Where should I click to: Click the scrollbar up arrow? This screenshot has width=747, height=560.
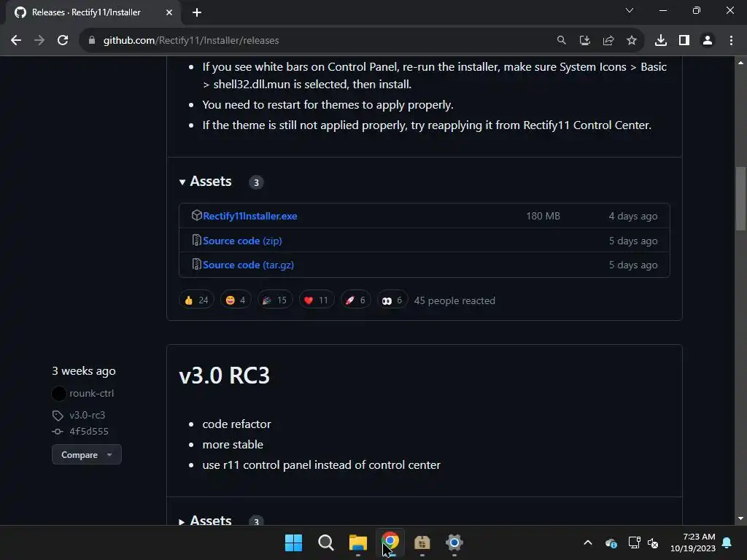coord(740,63)
